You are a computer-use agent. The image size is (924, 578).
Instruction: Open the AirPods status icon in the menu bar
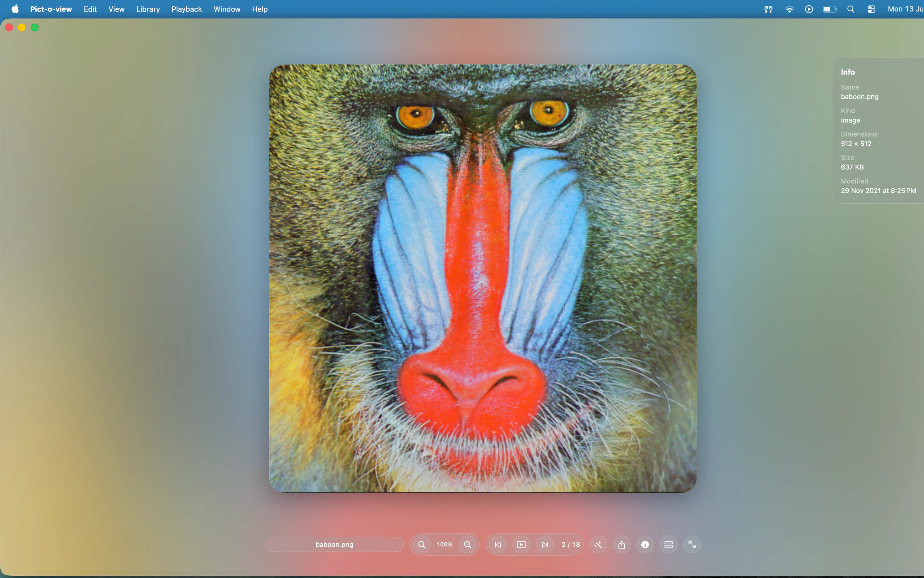coord(768,9)
